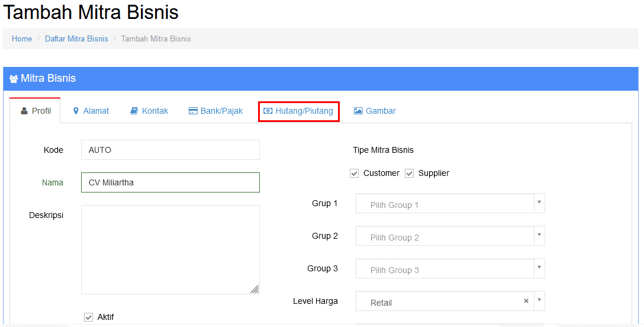Click inside the Deskripsi text area

point(170,249)
